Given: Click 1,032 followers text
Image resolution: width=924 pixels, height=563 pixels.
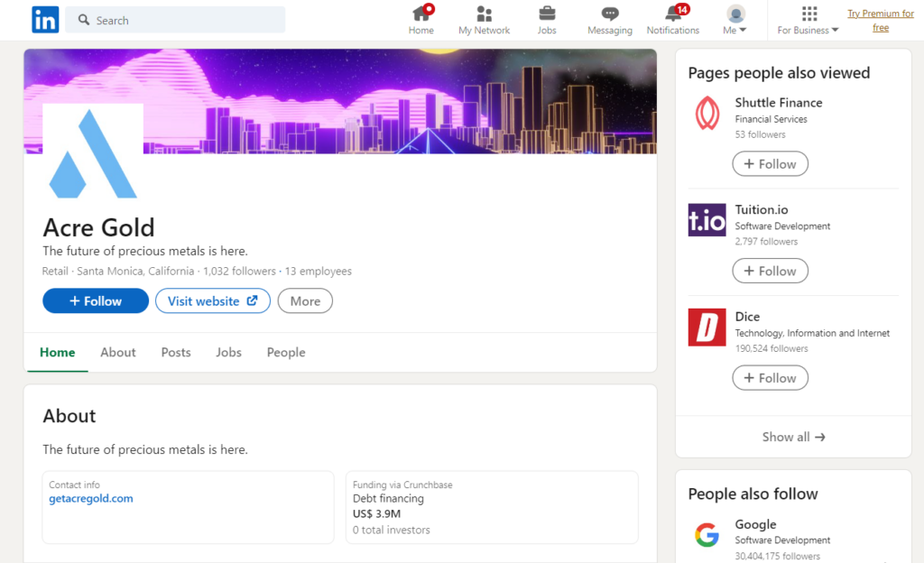Looking at the screenshot, I should point(239,271).
